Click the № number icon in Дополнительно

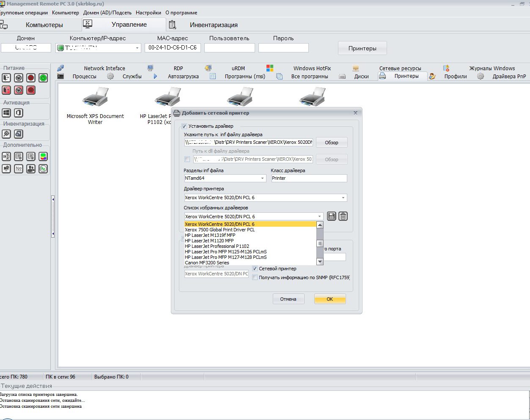[19, 169]
